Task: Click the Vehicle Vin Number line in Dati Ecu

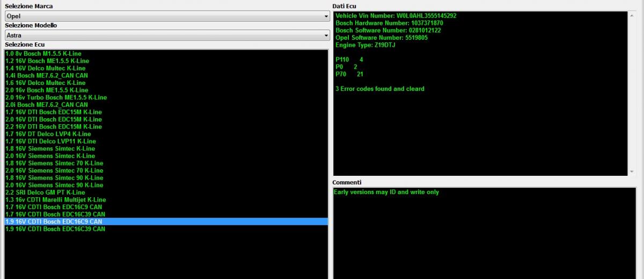Action: 396,16
